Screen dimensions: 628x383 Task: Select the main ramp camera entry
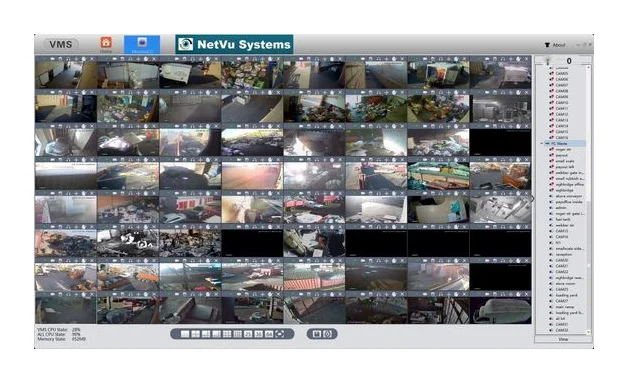click(565, 307)
